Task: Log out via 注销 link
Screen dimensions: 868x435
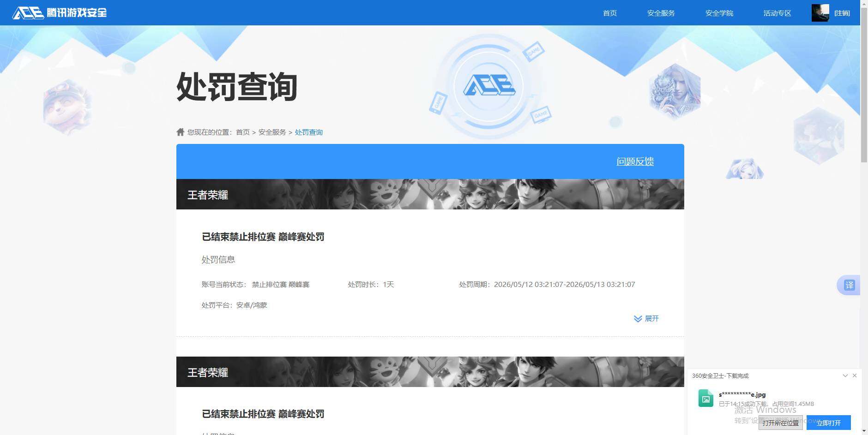Action: (x=842, y=13)
